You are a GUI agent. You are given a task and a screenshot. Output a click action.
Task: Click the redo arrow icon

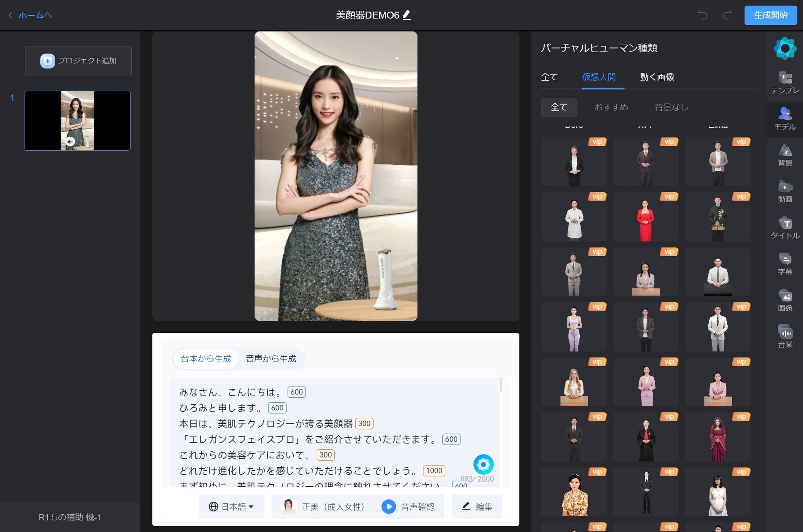point(727,15)
